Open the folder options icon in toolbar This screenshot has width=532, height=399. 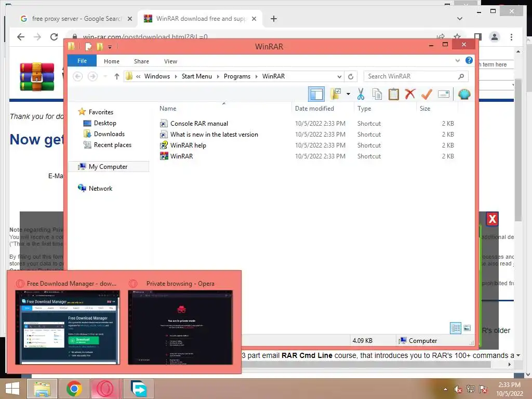point(336,94)
